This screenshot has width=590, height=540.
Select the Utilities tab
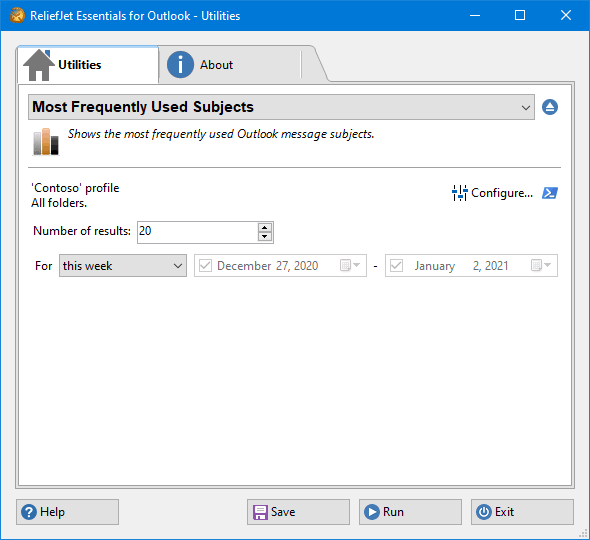88,65
